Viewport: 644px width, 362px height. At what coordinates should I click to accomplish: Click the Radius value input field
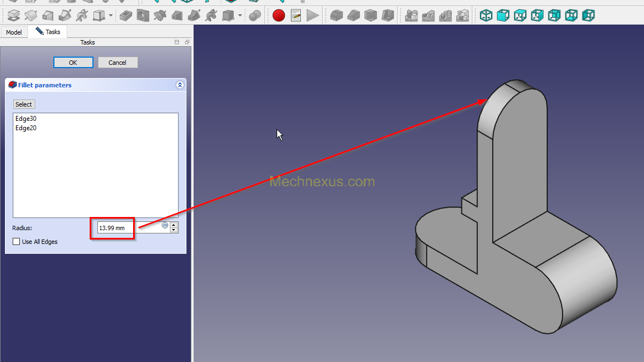(x=129, y=227)
